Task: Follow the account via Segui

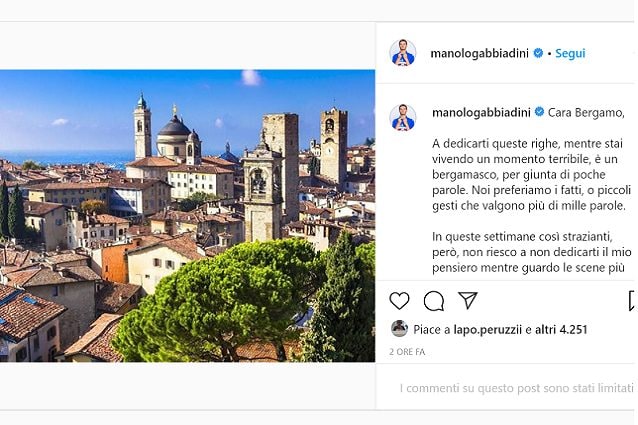Action: [570, 53]
